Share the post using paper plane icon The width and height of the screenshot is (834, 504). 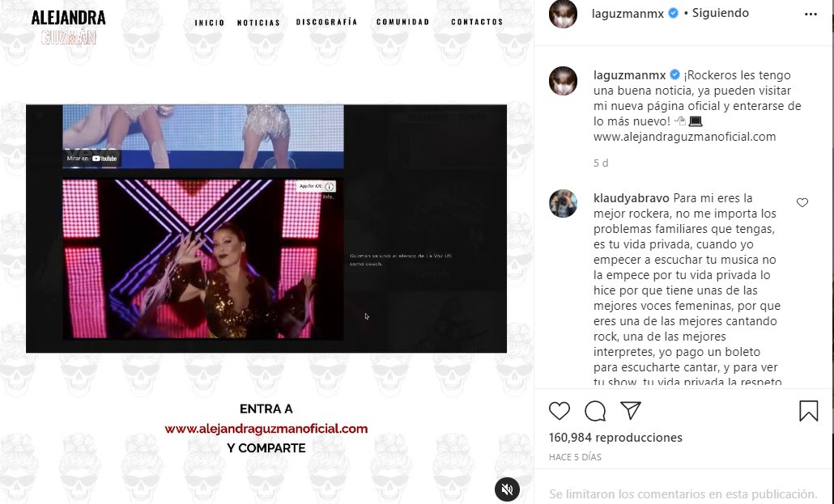coord(630,410)
